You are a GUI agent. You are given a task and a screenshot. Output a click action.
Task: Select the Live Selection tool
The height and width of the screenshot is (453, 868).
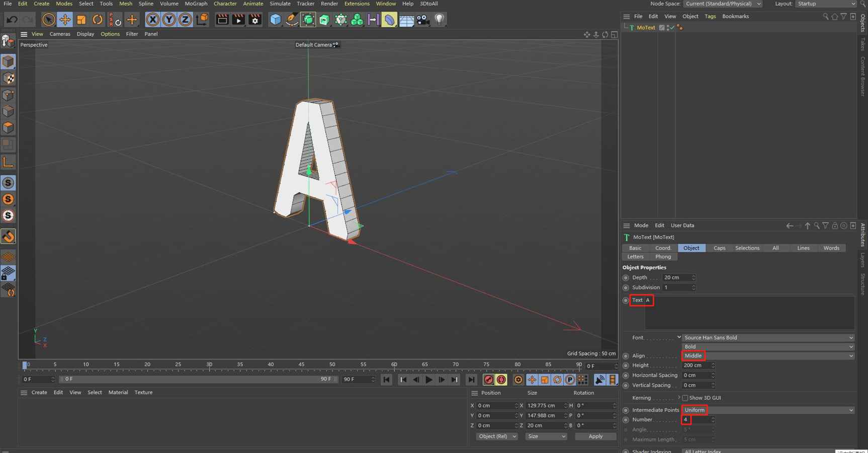point(48,20)
